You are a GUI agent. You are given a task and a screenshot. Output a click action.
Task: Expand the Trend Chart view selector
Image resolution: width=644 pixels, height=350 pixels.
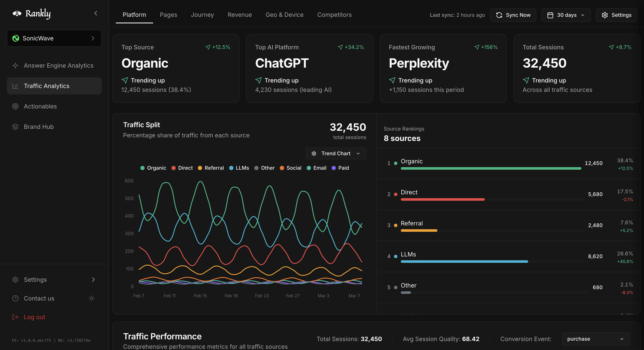pyautogui.click(x=336, y=154)
